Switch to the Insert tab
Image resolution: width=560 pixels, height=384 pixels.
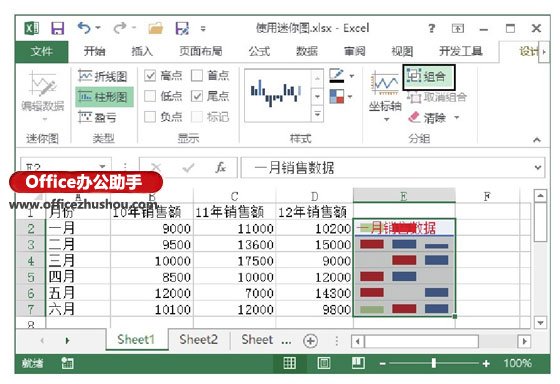tap(142, 51)
